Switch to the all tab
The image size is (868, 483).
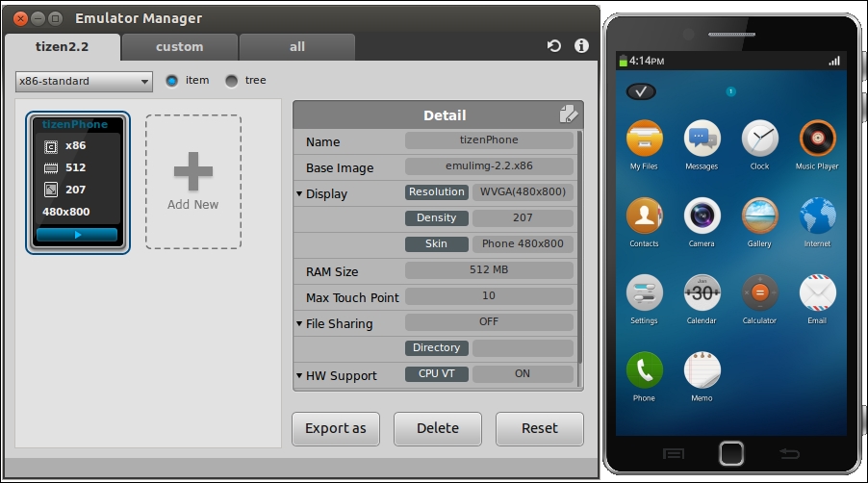tap(297, 47)
